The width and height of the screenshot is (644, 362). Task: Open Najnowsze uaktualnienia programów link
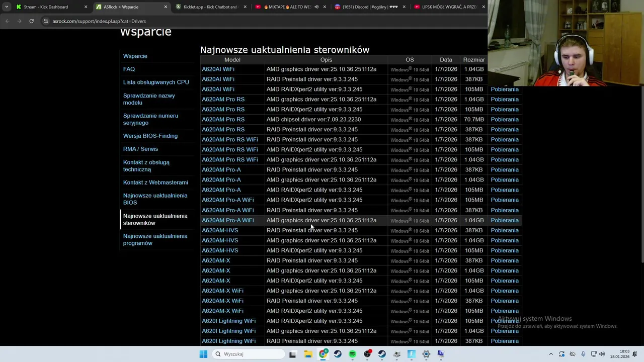pyautogui.click(x=155, y=239)
